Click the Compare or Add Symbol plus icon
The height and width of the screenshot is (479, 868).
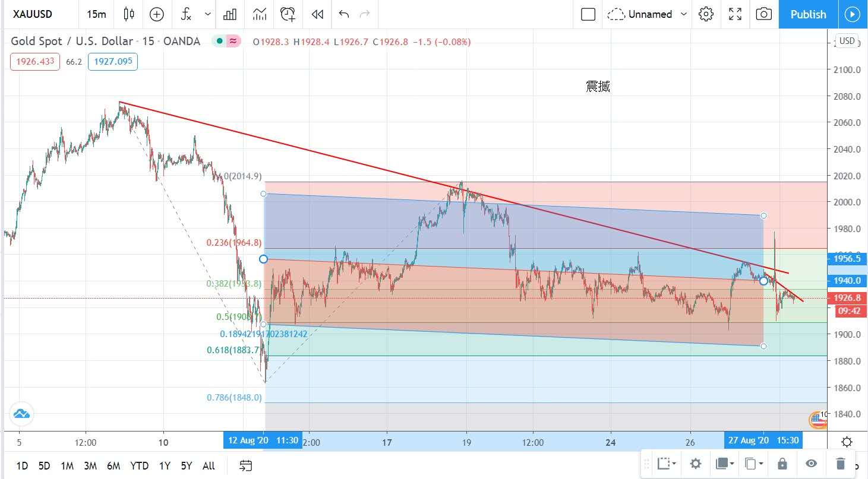coord(157,14)
